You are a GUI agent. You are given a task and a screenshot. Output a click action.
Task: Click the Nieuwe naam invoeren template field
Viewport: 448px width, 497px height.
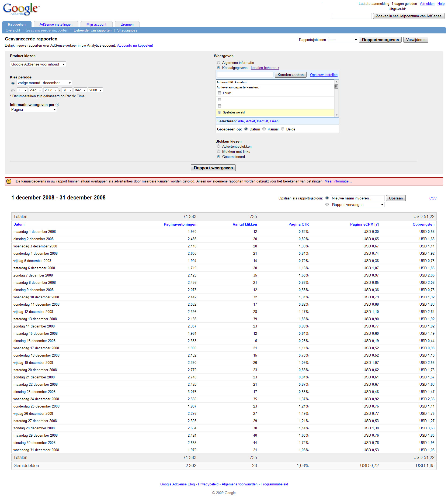pos(357,198)
